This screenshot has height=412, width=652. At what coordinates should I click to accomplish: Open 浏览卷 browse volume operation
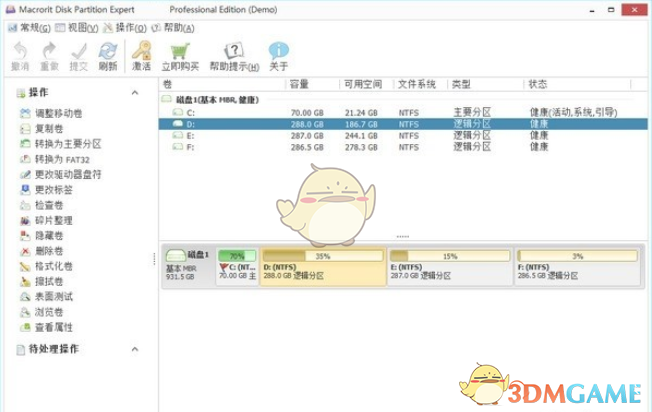tap(49, 312)
